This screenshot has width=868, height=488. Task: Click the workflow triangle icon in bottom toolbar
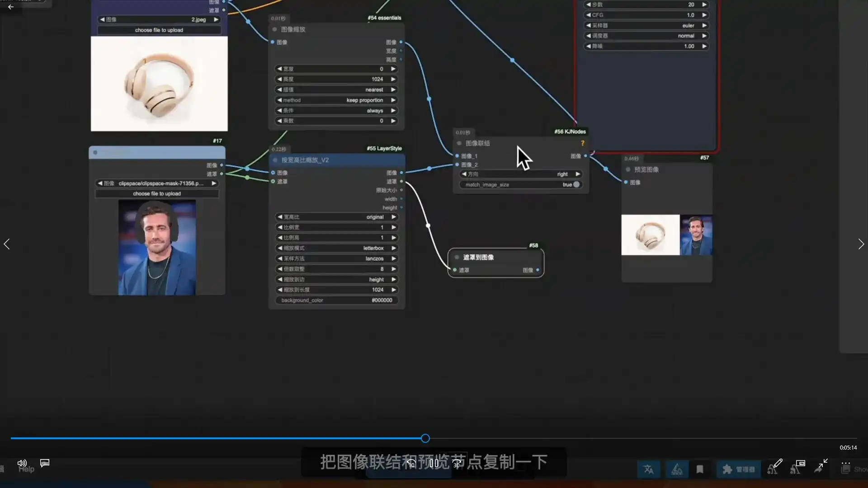coord(677,469)
